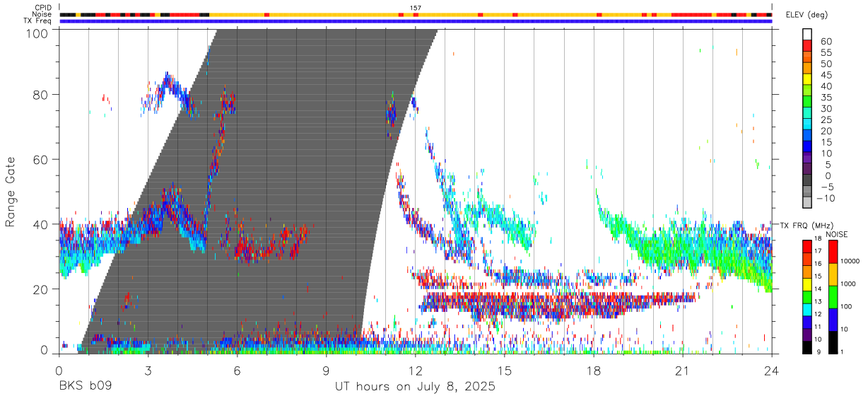Click the 35 label on the elevation colorbar
868x401 pixels.
tap(826, 98)
